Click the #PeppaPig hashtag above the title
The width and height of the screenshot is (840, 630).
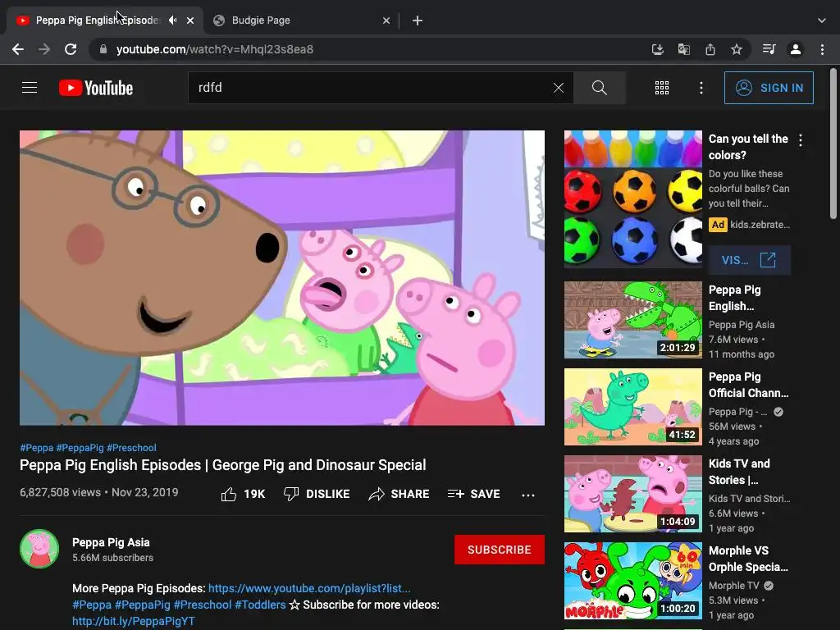pos(80,448)
